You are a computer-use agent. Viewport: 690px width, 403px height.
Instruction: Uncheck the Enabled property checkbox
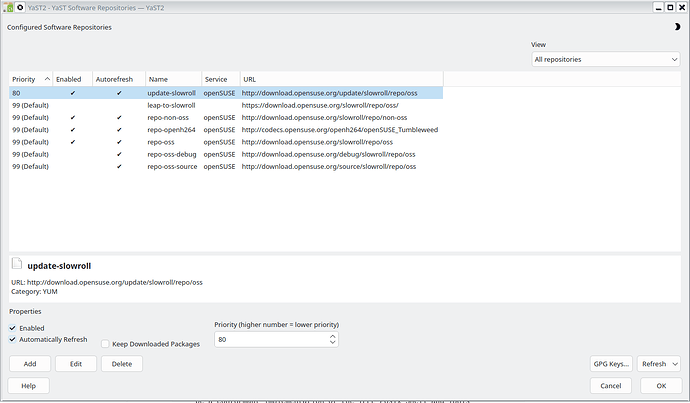[x=13, y=328]
